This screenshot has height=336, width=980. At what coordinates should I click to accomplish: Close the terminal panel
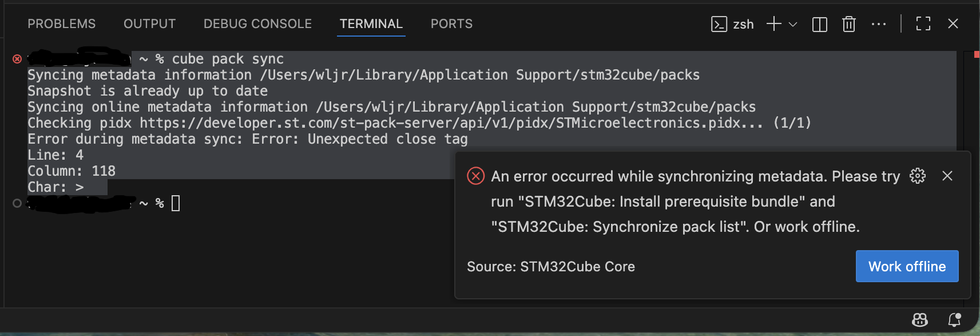(x=953, y=24)
